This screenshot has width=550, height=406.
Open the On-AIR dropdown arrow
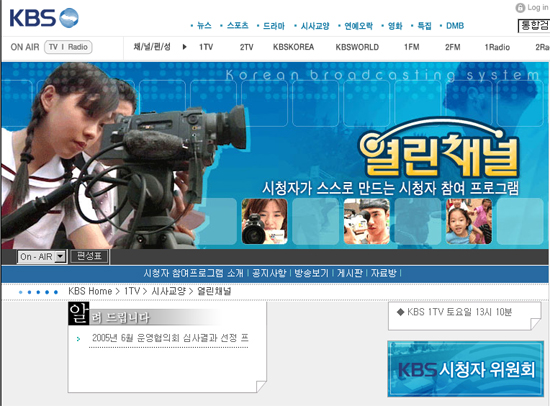[60, 257]
